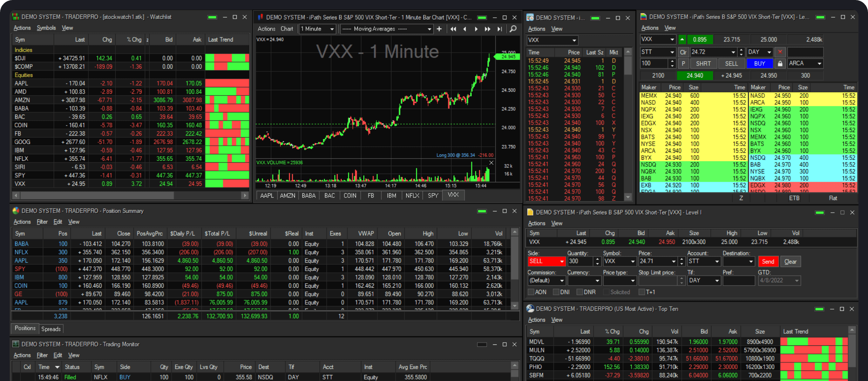
Task: Select the TQQQ row in Top Ten
Action: click(x=688, y=358)
